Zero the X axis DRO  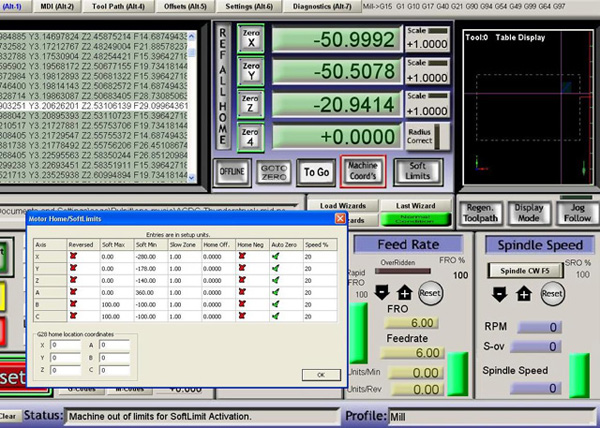[x=251, y=38]
